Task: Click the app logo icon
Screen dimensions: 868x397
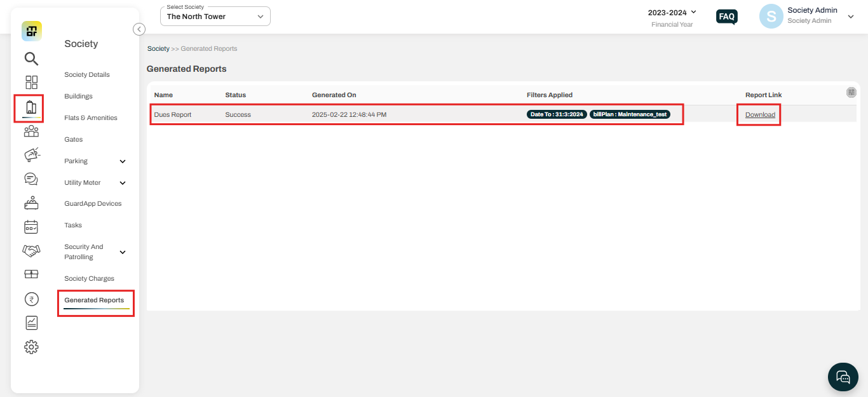Action: (x=32, y=31)
